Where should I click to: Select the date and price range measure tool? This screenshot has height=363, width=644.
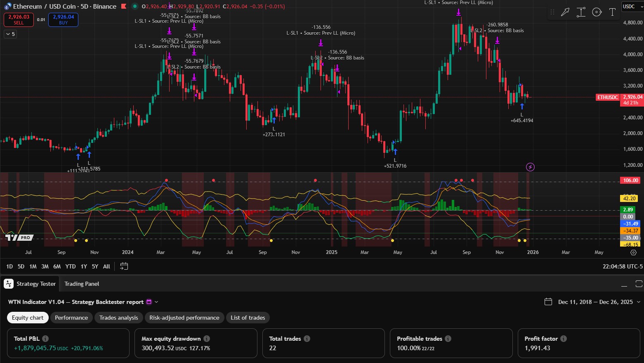coord(581,12)
